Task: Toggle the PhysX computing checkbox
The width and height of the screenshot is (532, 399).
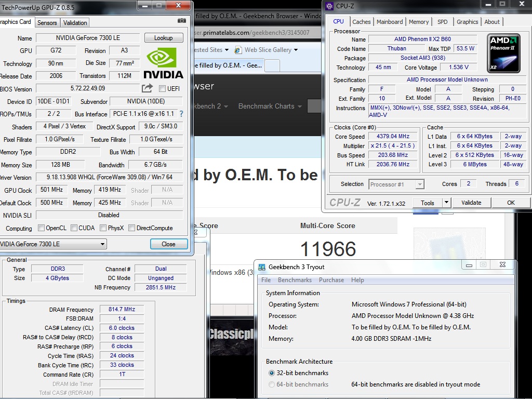Action: 103,228
